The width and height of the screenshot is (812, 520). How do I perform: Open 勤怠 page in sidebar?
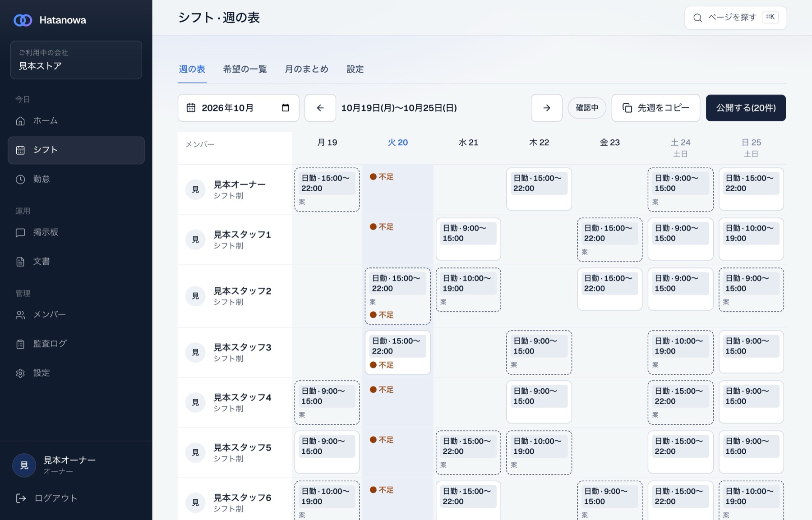click(x=76, y=179)
